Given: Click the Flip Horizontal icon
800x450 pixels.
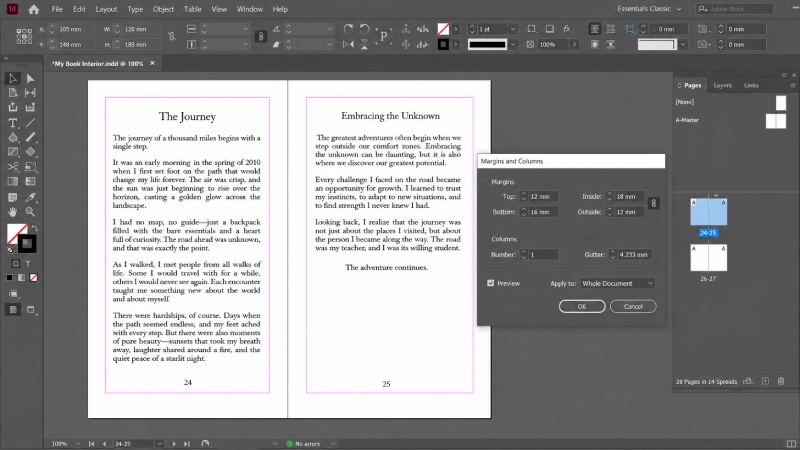Looking at the screenshot, I should [x=348, y=45].
